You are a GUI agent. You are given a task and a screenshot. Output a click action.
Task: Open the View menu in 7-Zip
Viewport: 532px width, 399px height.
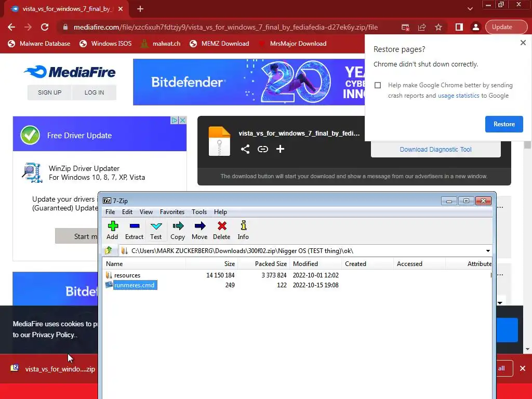pos(146,212)
